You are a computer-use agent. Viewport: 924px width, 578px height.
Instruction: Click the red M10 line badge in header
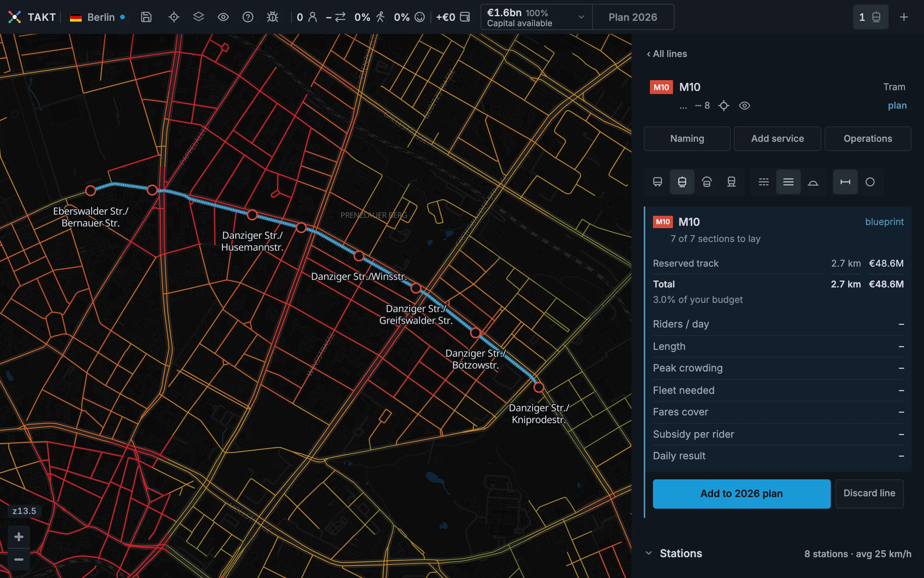tap(661, 87)
